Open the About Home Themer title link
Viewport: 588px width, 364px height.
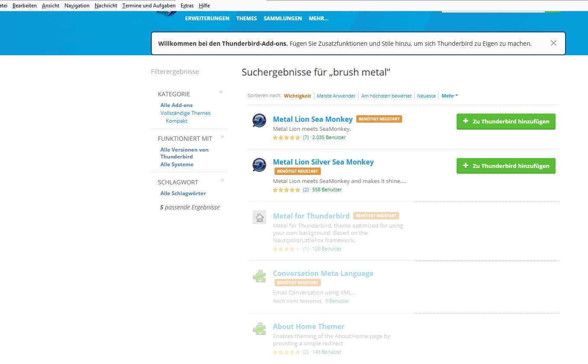point(309,326)
